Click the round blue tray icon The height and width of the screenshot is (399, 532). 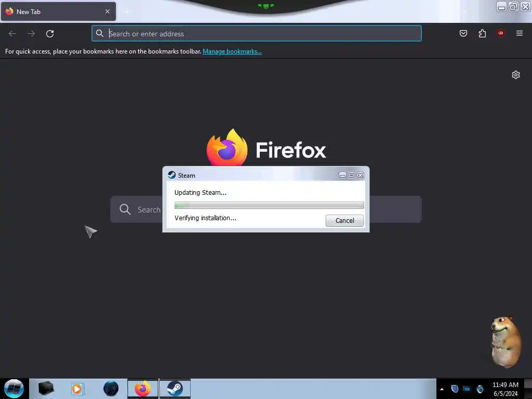(480, 389)
